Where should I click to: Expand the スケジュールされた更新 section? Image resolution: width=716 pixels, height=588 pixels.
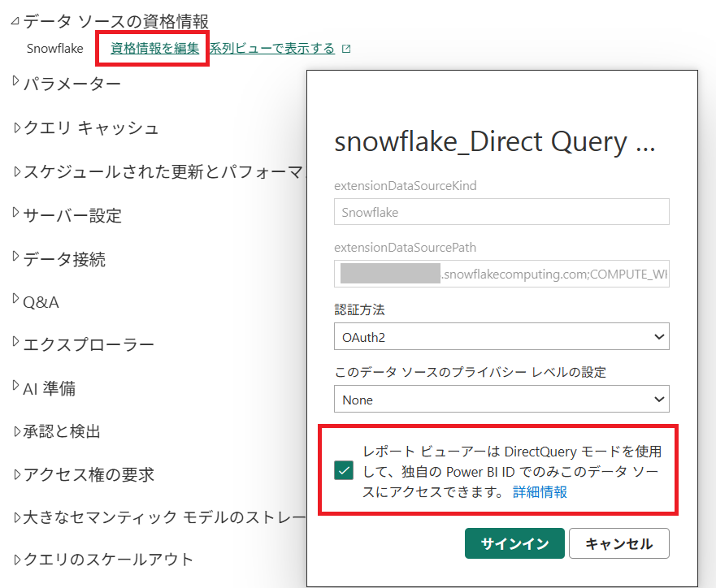point(17,171)
